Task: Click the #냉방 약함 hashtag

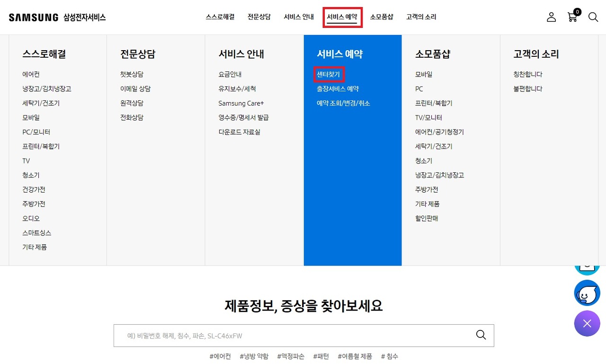Action: coord(254,356)
